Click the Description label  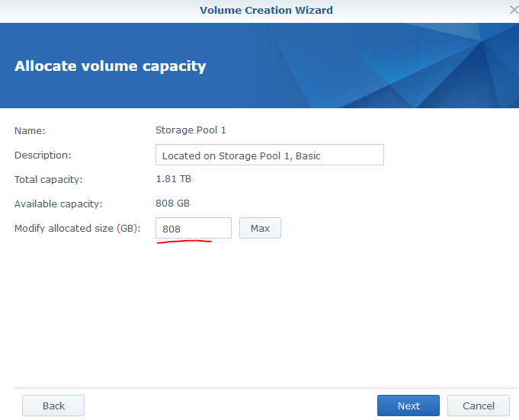(43, 155)
